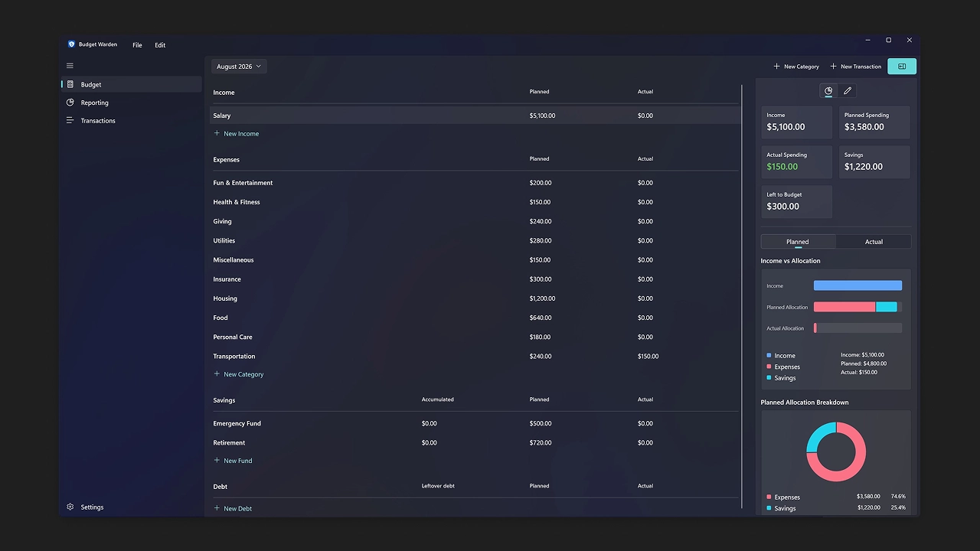Click the plus icon next to New Income
This screenshot has height=551, width=980.
217,133
